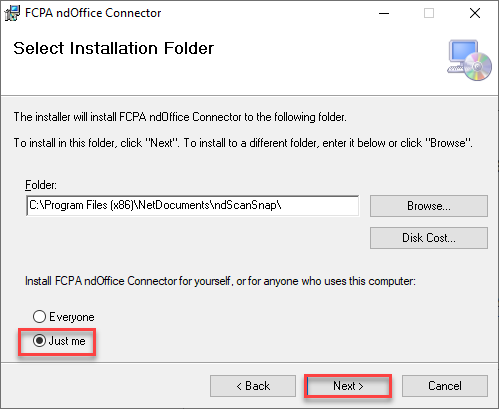Image resolution: width=499 pixels, height=409 pixels.
Task: Click the Everyone option label text
Action: coord(72,317)
